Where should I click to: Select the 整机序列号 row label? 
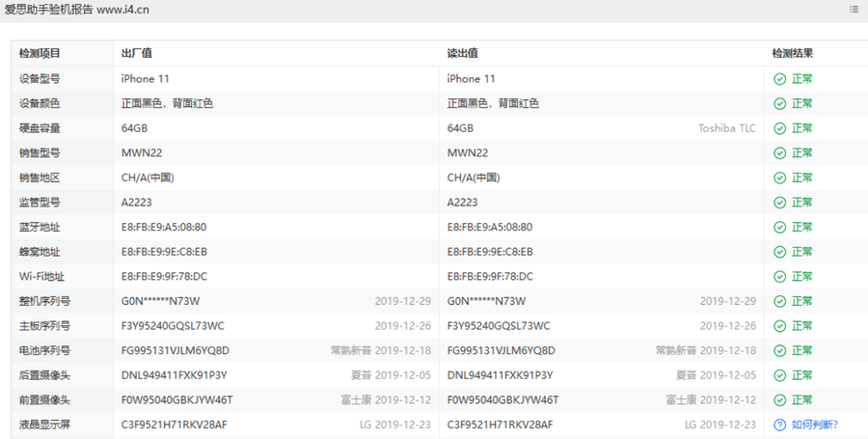point(44,301)
